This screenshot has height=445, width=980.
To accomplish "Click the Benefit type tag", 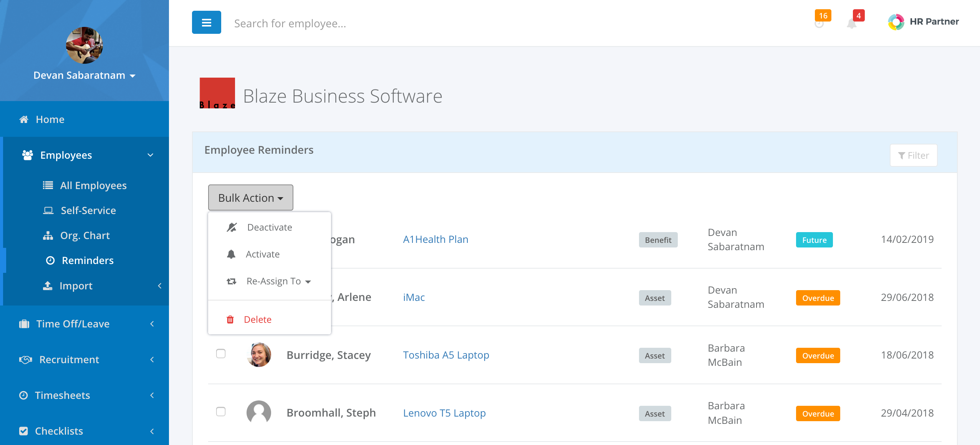I will [658, 240].
